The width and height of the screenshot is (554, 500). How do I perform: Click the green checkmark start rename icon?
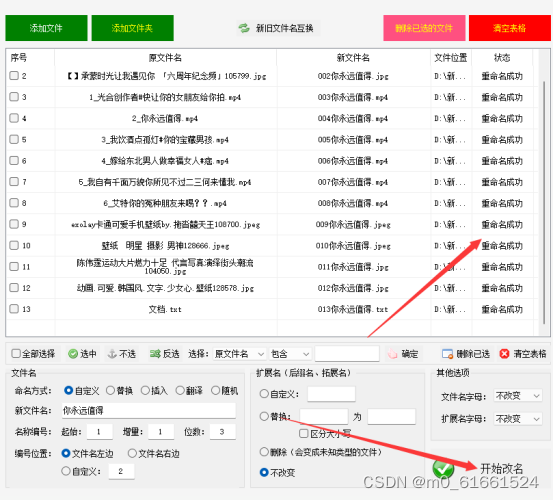tap(443, 469)
